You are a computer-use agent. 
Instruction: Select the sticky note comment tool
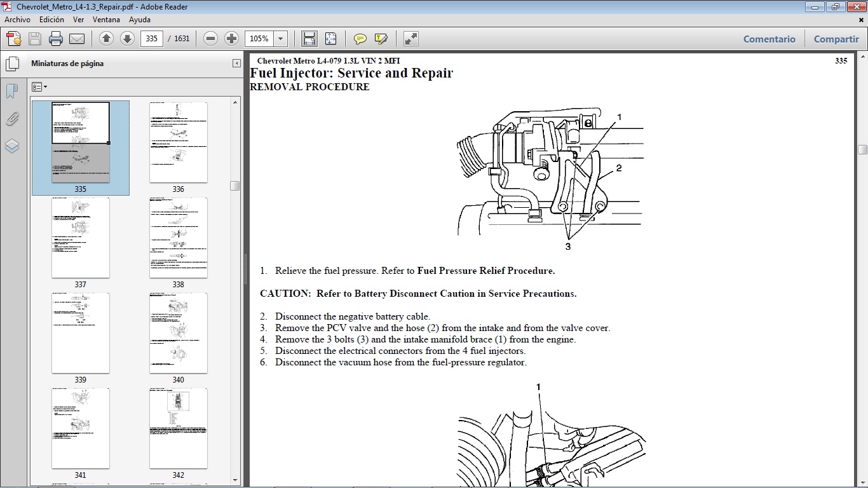(x=360, y=39)
